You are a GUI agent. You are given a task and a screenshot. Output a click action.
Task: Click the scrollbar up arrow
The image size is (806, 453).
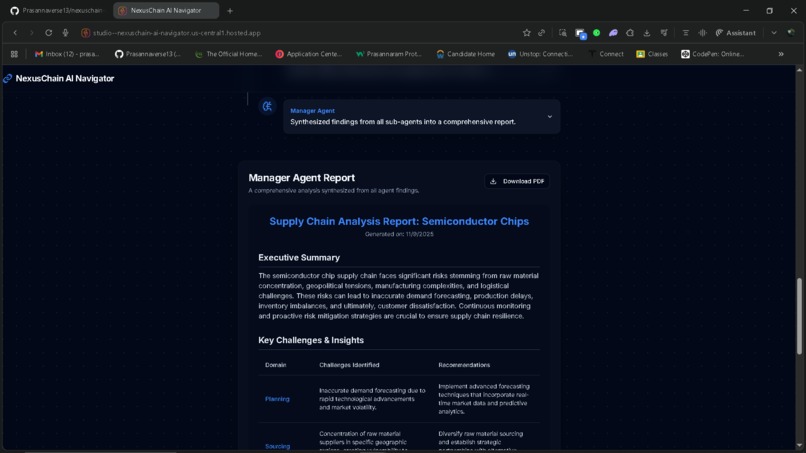click(x=799, y=70)
